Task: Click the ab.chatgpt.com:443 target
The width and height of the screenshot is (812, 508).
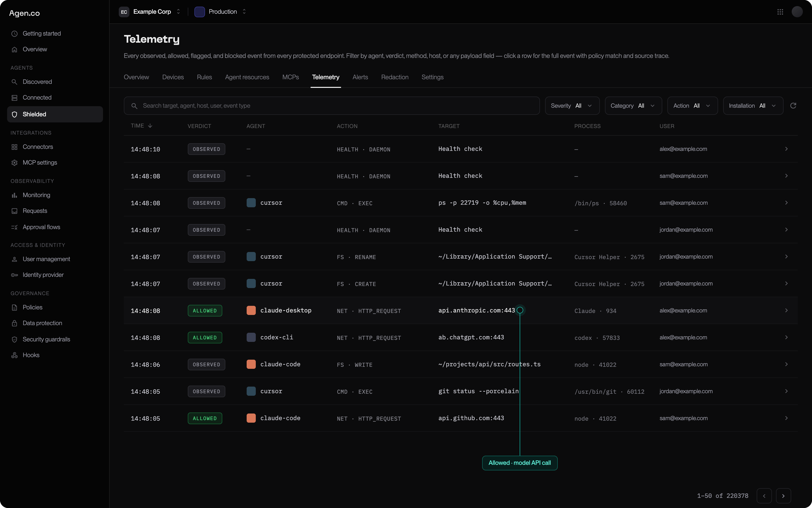Action: point(471,337)
